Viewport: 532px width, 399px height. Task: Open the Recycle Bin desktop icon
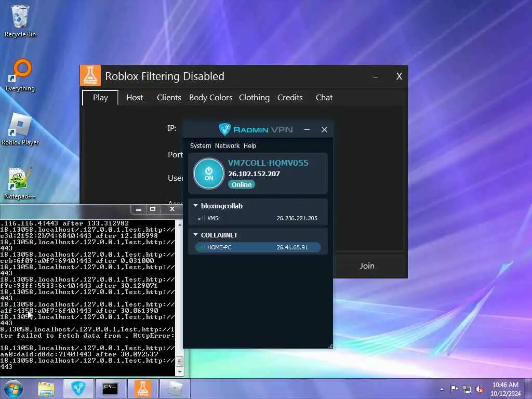tap(20, 21)
